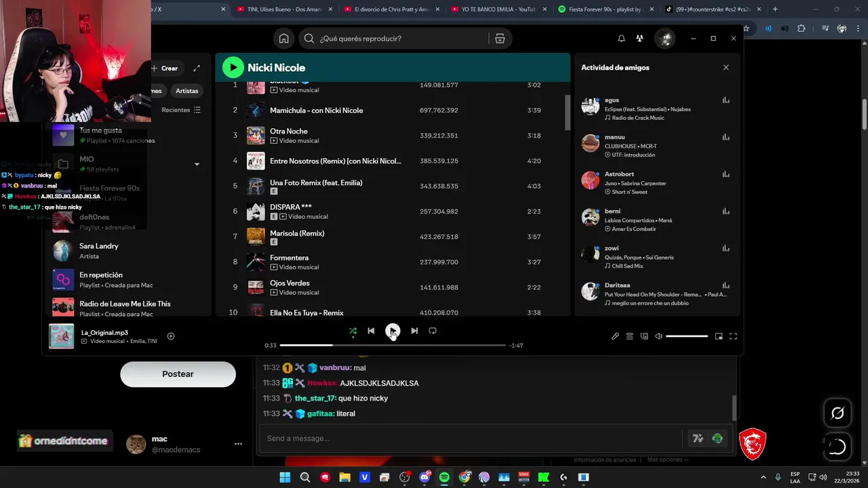Play Marisola (Remix) track

393,237
